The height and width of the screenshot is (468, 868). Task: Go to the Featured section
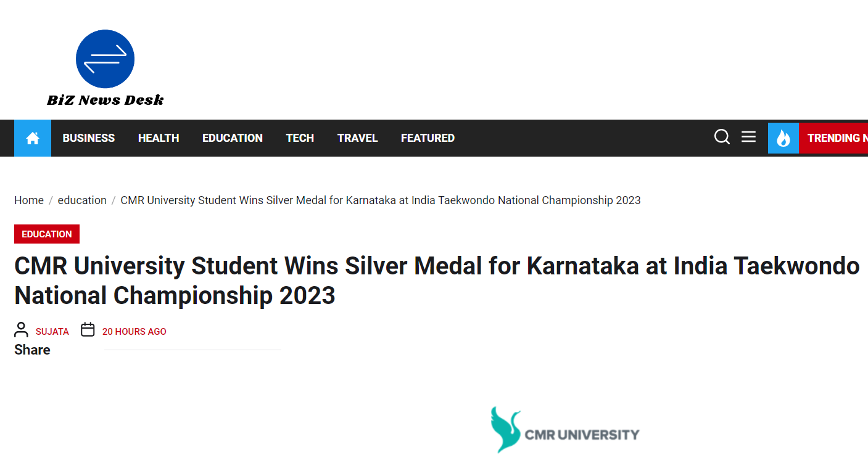pyautogui.click(x=428, y=138)
